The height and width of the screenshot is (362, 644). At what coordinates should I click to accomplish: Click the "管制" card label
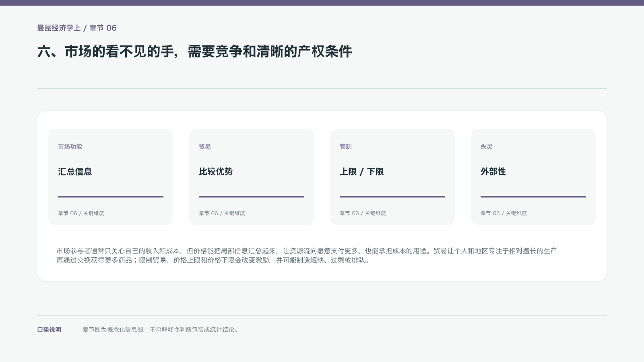pos(346,147)
